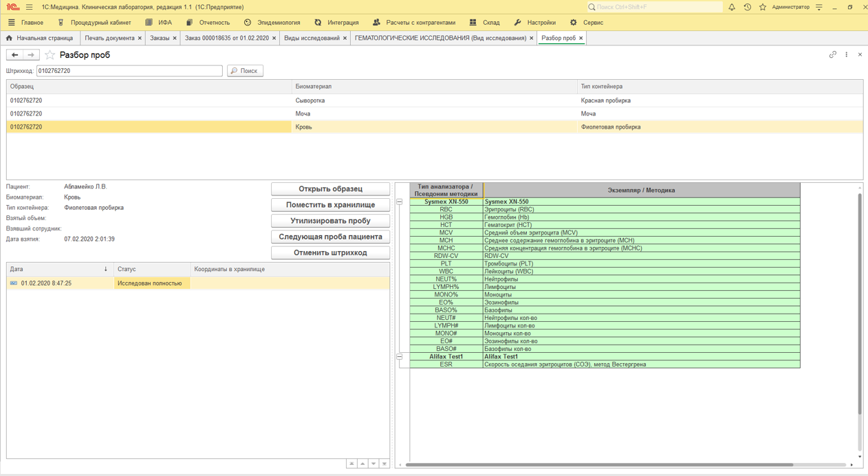868x476 pixels.
Task: Click the horizontal scrollbar of analyzer table
Action: 599,465
